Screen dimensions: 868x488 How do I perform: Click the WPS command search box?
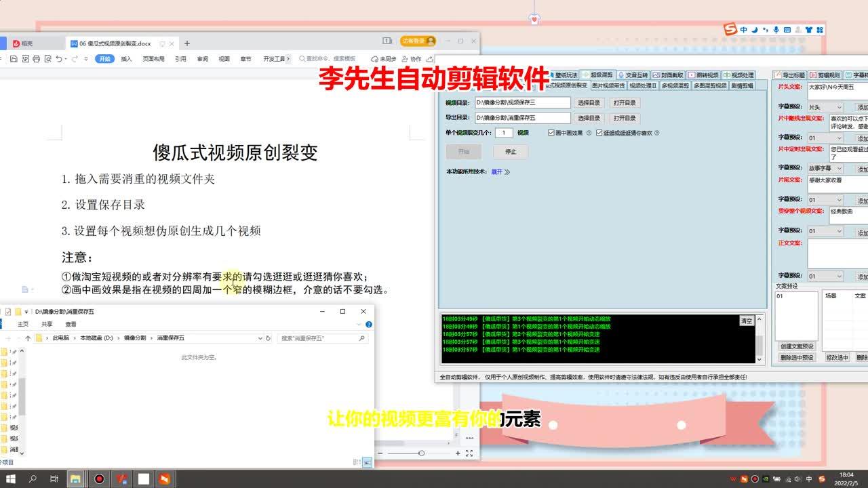[328, 59]
